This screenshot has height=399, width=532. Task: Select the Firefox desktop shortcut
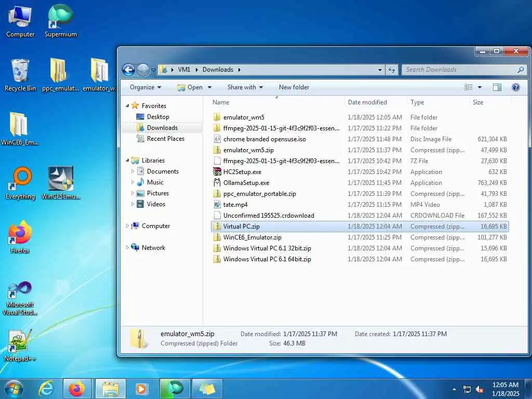click(x=20, y=237)
